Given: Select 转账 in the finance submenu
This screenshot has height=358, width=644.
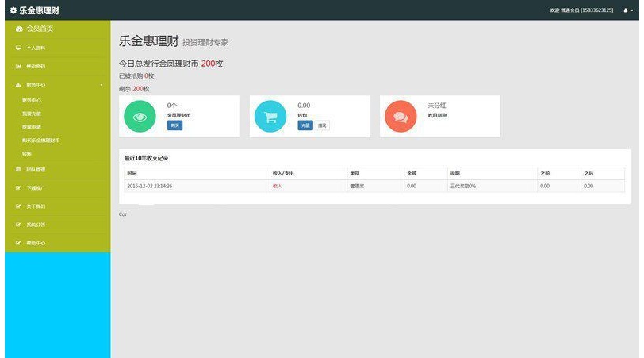Looking at the screenshot, I should point(27,153).
